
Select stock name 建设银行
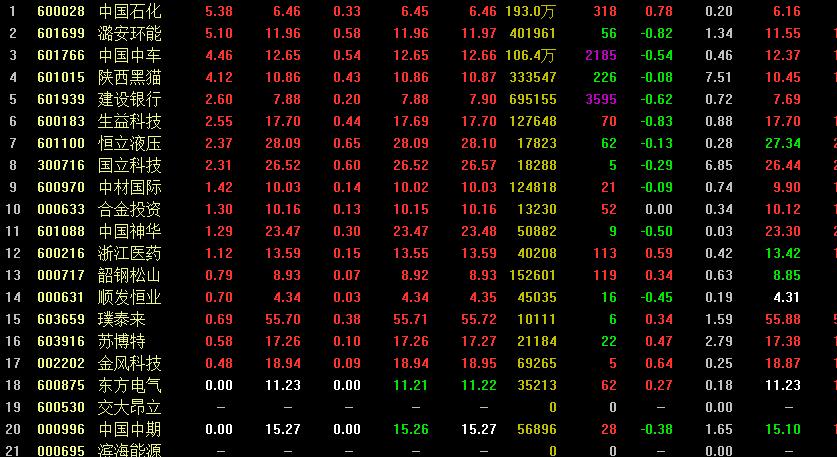click(x=129, y=99)
